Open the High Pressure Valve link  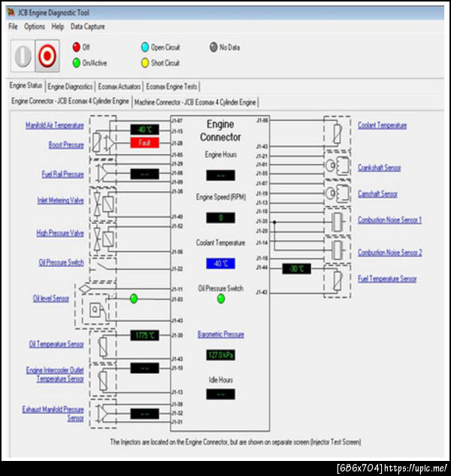60,233
